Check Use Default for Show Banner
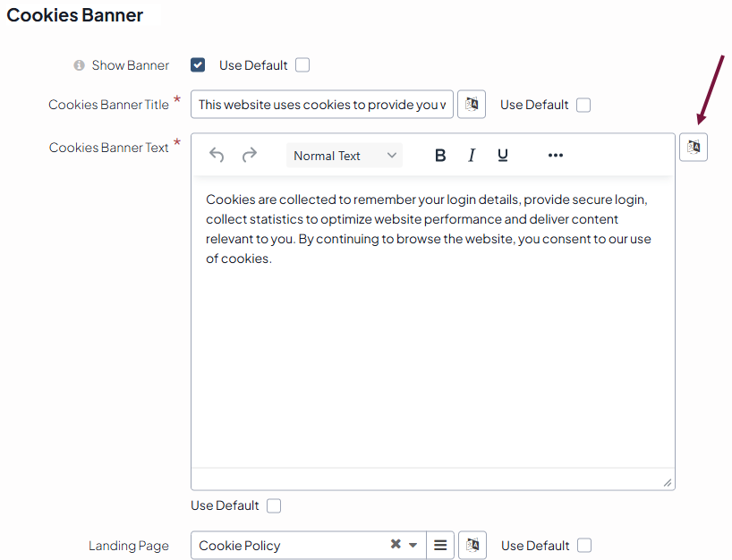 (x=302, y=65)
